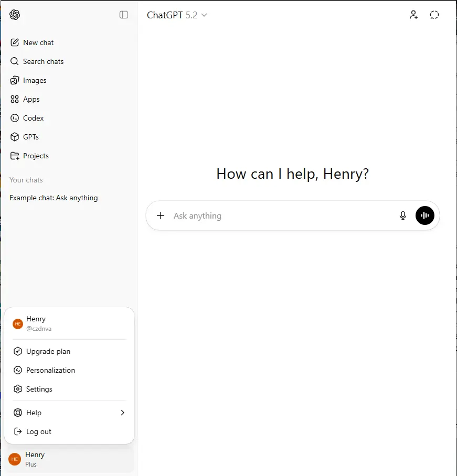
Task: Start a temporary chat with the dashed-circle icon
Action: pos(434,15)
